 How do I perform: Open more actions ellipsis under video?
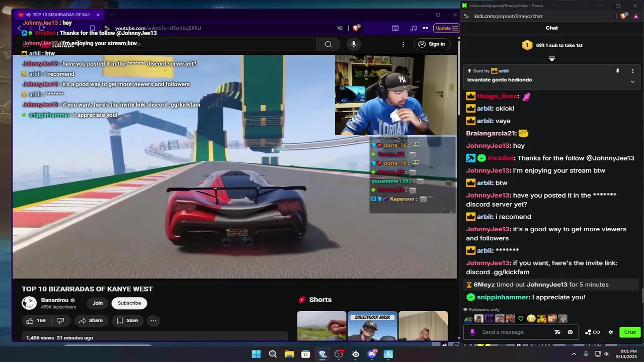pyautogui.click(x=153, y=320)
